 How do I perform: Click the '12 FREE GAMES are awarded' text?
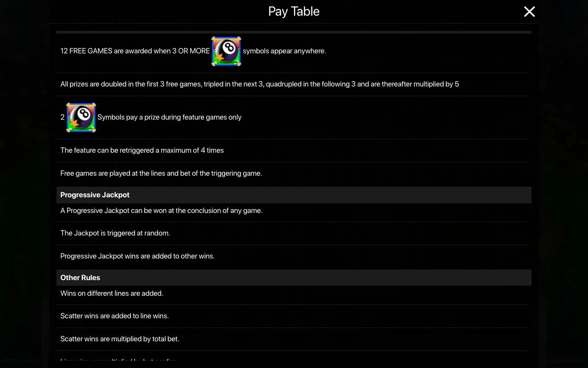coord(135,51)
